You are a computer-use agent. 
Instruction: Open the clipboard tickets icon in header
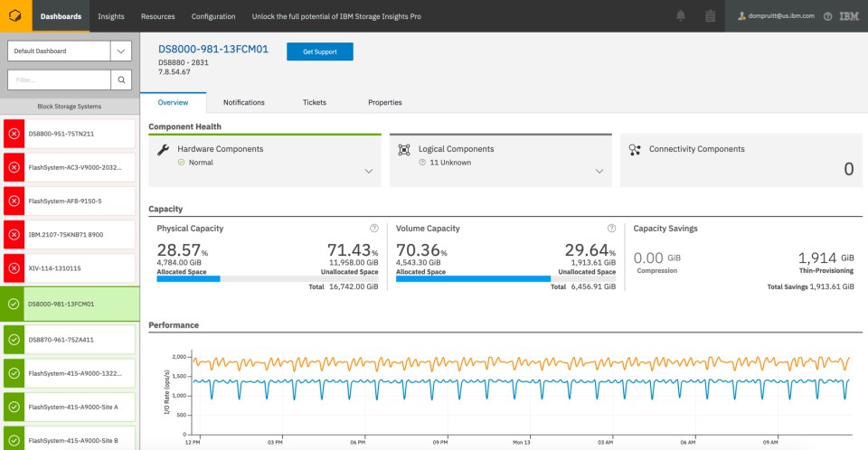pyautogui.click(x=710, y=16)
